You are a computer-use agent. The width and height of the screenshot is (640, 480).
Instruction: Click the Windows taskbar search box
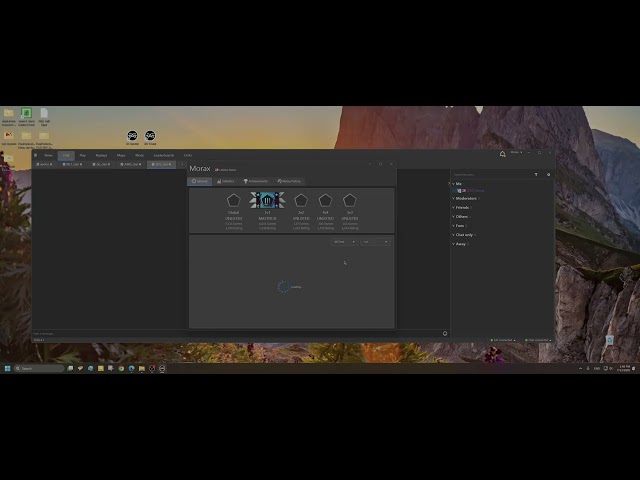(39, 368)
